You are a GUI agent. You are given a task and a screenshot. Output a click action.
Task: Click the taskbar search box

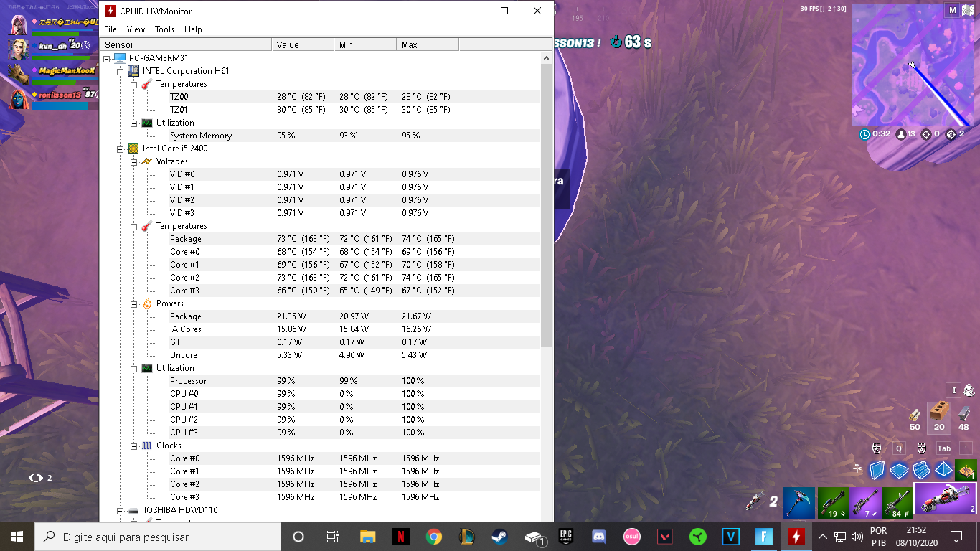158,537
